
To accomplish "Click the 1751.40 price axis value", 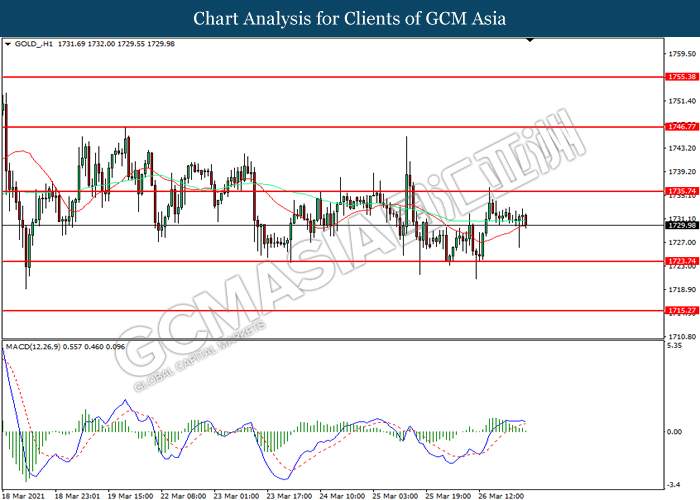I will click(x=682, y=101).
